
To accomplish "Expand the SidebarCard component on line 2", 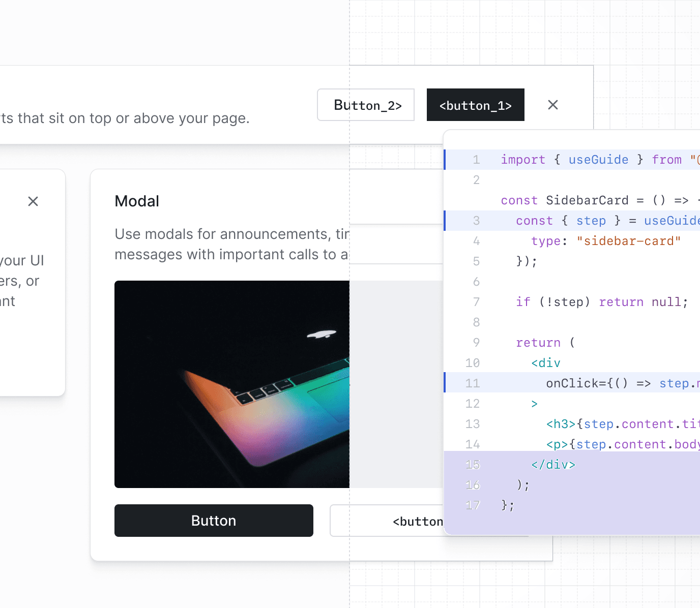I will click(588, 200).
